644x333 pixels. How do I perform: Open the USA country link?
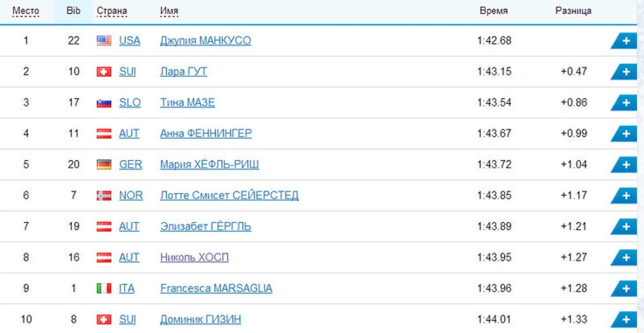(x=130, y=41)
